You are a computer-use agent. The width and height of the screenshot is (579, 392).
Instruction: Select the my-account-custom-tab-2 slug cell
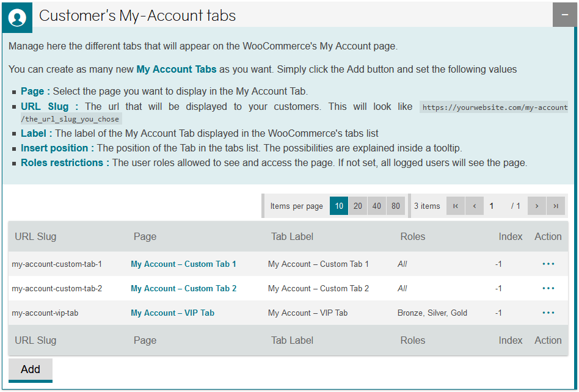tap(57, 288)
